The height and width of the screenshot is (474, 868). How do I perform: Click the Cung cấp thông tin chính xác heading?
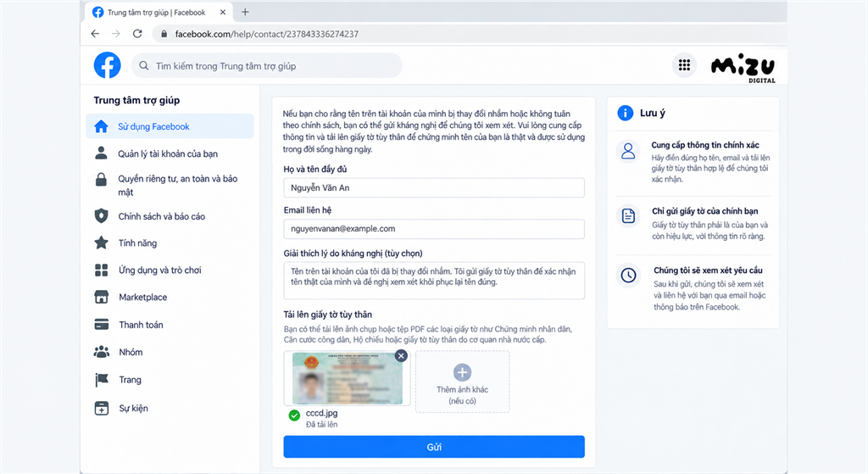[705, 144]
